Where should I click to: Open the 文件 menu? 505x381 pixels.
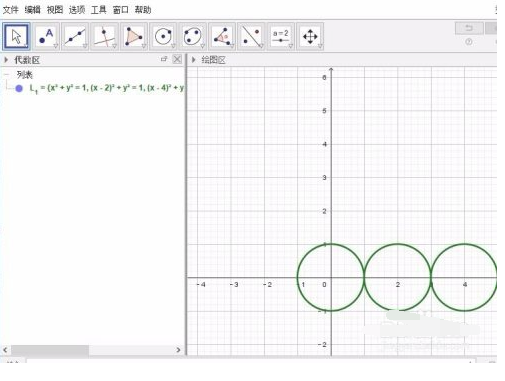(x=10, y=10)
